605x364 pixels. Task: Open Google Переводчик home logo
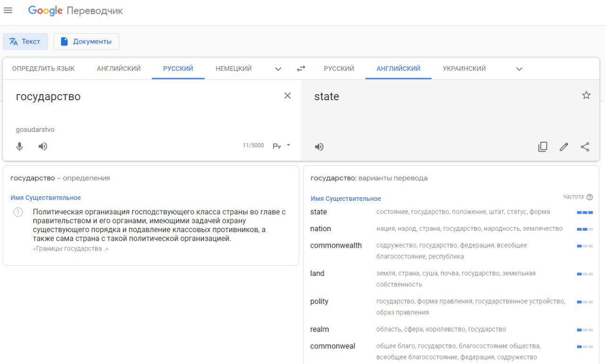click(x=75, y=11)
